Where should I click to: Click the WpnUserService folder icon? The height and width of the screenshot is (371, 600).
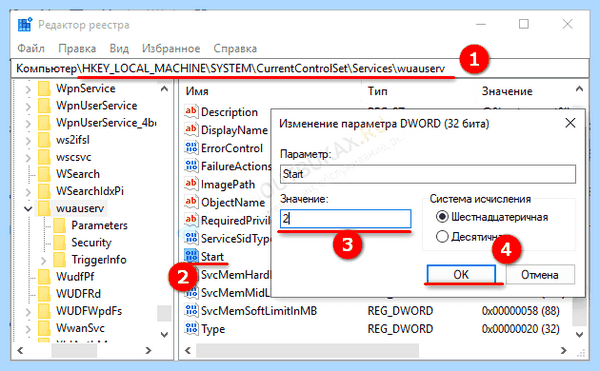click(44, 106)
